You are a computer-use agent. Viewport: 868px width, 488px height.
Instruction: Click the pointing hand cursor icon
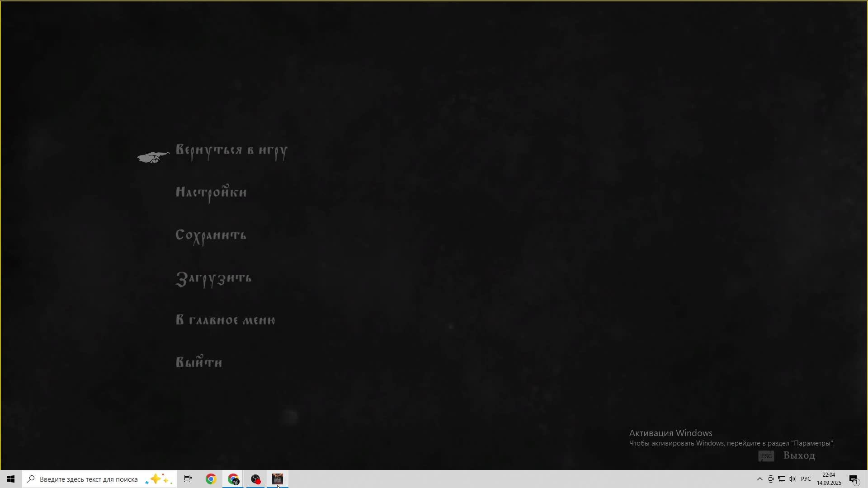tap(153, 157)
